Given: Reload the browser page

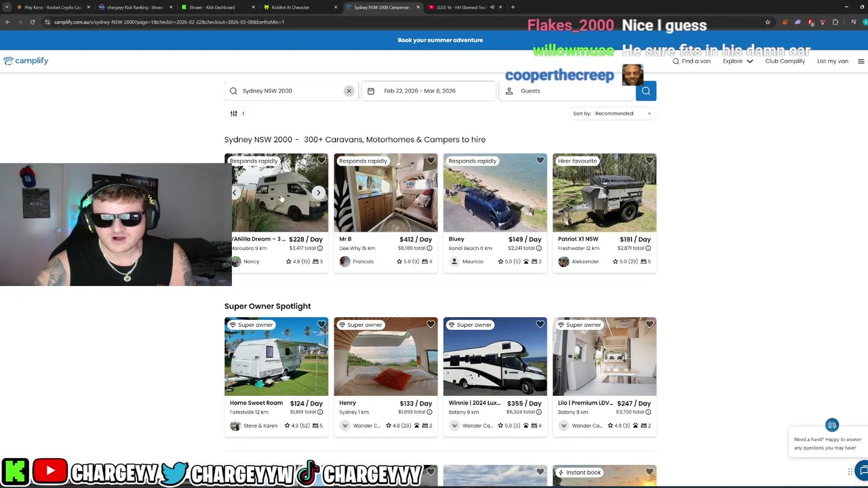Looking at the screenshot, I should [x=33, y=22].
